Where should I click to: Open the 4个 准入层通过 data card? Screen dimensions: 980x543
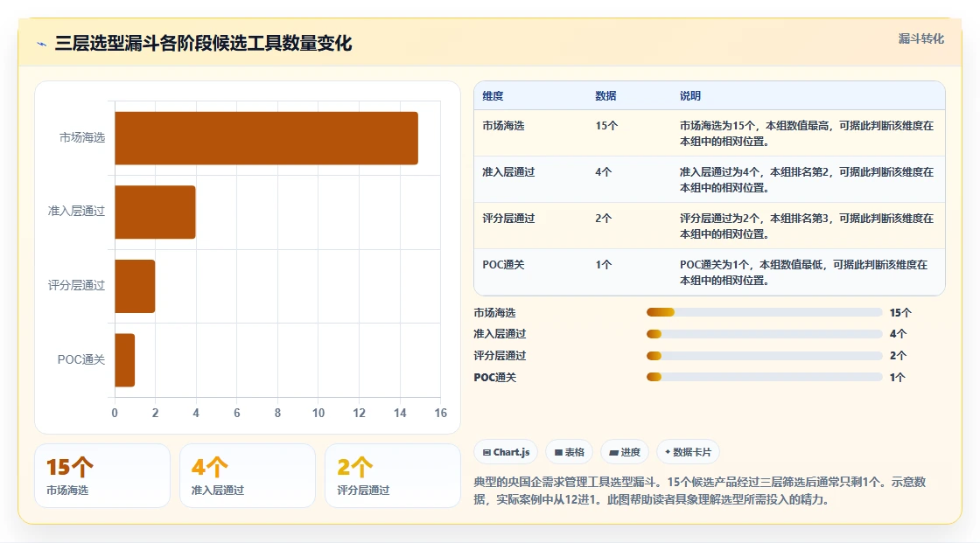248,476
